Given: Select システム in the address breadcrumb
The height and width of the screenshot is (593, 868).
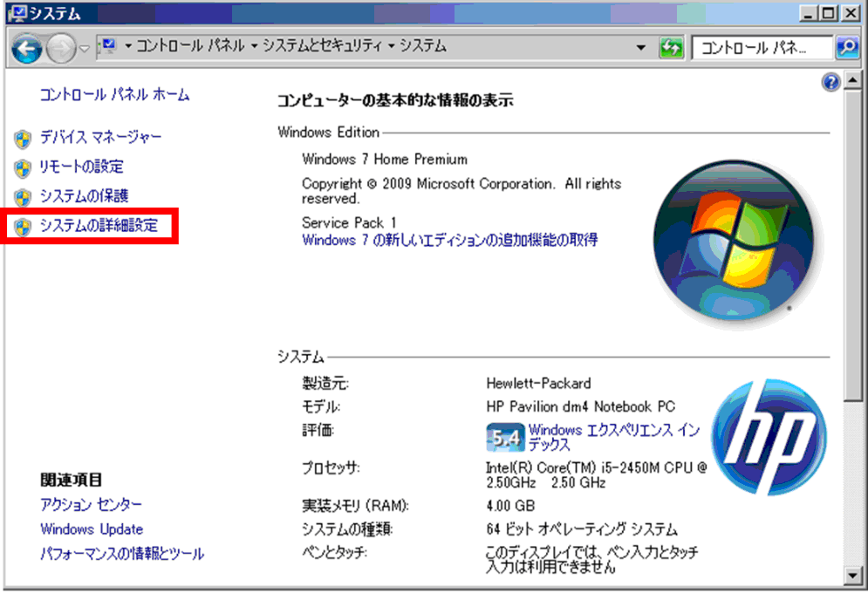Looking at the screenshot, I should (423, 46).
